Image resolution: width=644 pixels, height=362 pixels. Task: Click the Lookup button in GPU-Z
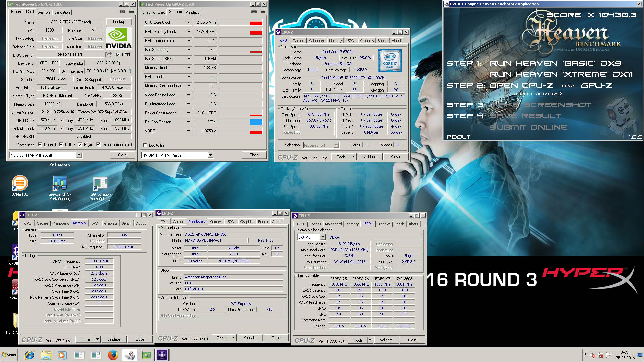119,22
